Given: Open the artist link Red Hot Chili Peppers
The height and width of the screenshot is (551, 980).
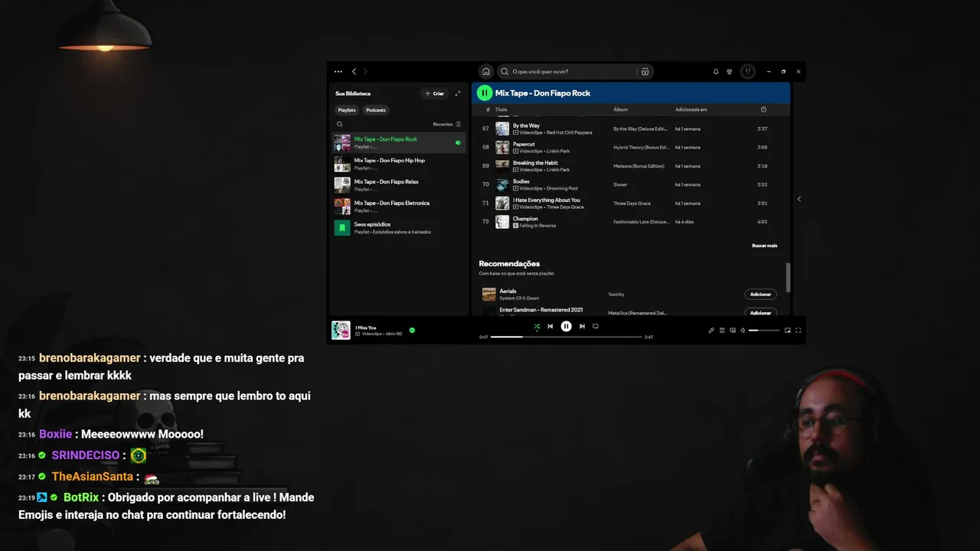Looking at the screenshot, I should pyautogui.click(x=569, y=132).
